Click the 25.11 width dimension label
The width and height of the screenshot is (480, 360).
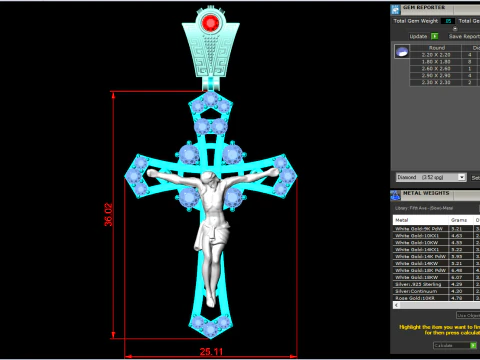[211, 352]
